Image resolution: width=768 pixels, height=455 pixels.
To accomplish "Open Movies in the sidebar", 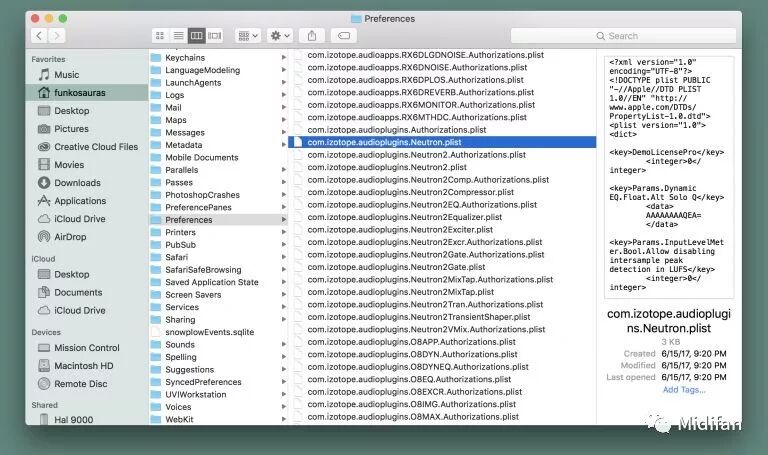I will point(87,165).
